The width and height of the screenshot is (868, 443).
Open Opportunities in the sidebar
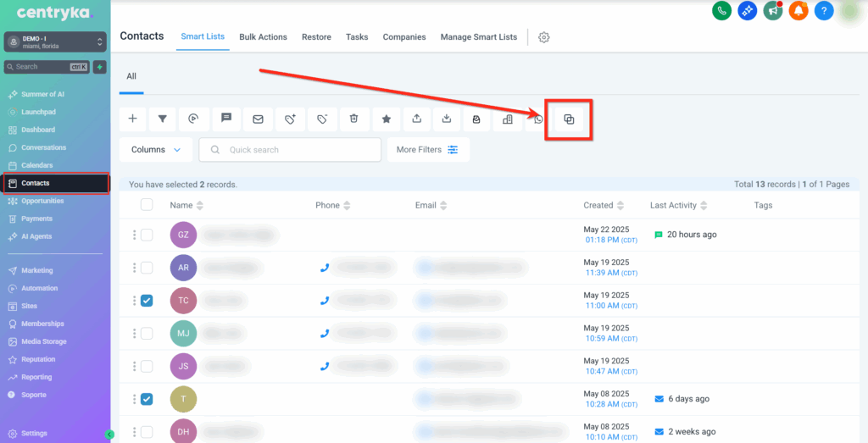coord(42,201)
